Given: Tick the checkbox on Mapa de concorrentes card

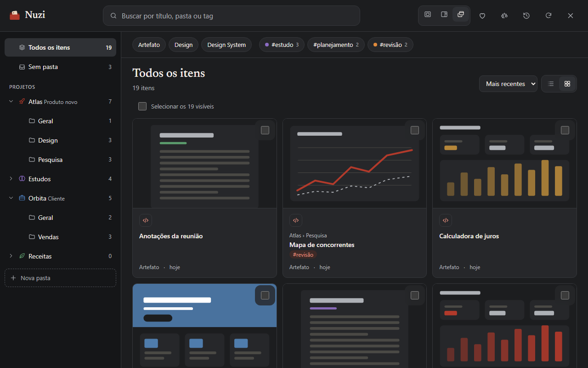Looking at the screenshot, I should 415,130.
